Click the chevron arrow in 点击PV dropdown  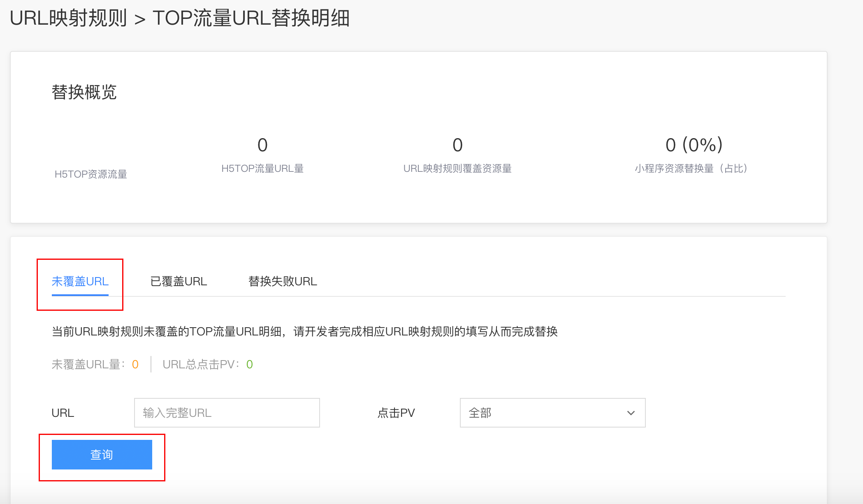pyautogui.click(x=631, y=413)
